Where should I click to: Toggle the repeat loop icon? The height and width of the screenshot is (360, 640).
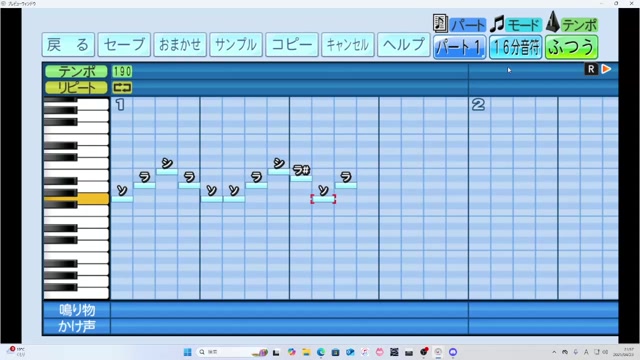point(122,87)
